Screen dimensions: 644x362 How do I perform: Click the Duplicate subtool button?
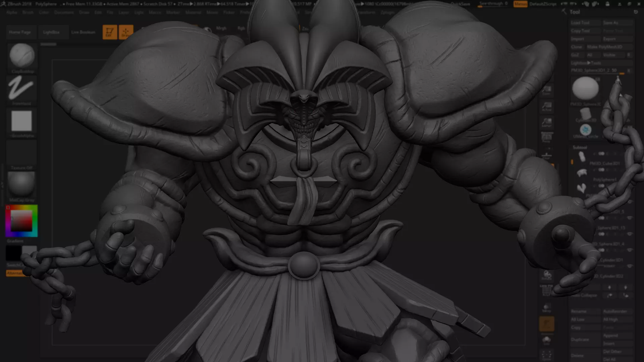tap(585, 340)
